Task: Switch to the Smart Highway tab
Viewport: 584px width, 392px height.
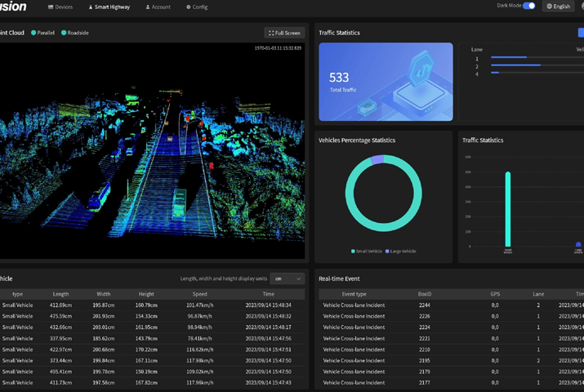Action: [x=109, y=7]
